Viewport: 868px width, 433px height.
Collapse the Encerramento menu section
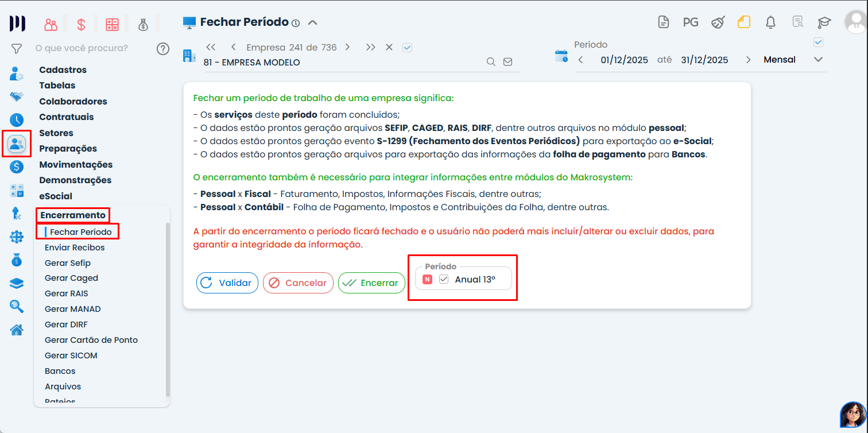pos(73,215)
